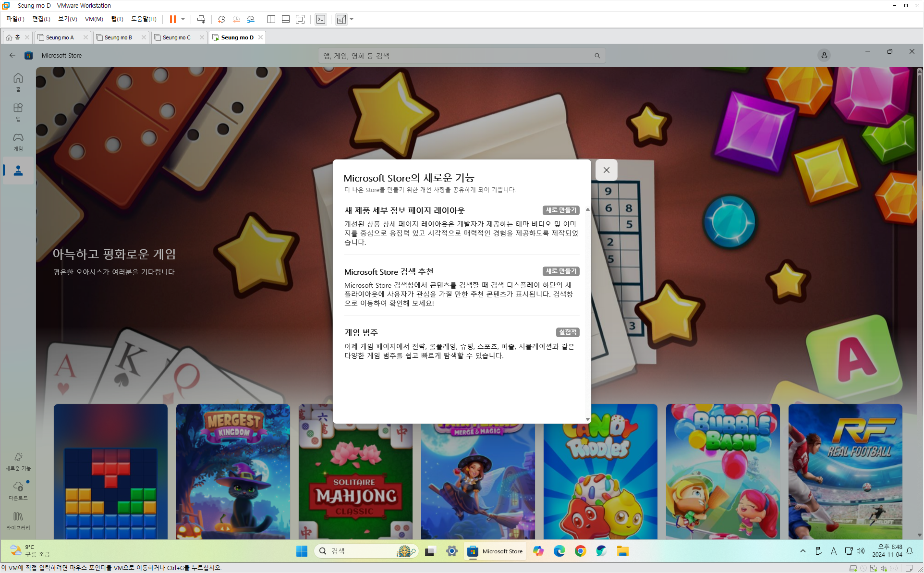Switch to the Seung mo B tab

pyautogui.click(x=118, y=37)
